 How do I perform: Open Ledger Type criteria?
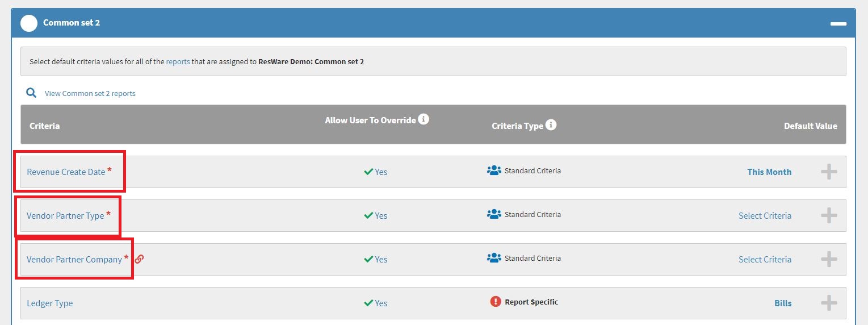[x=50, y=303]
